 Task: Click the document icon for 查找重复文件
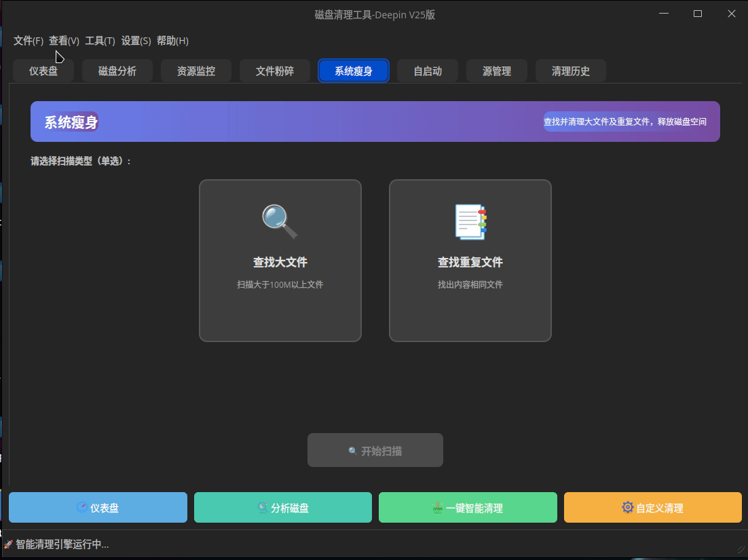tap(470, 222)
